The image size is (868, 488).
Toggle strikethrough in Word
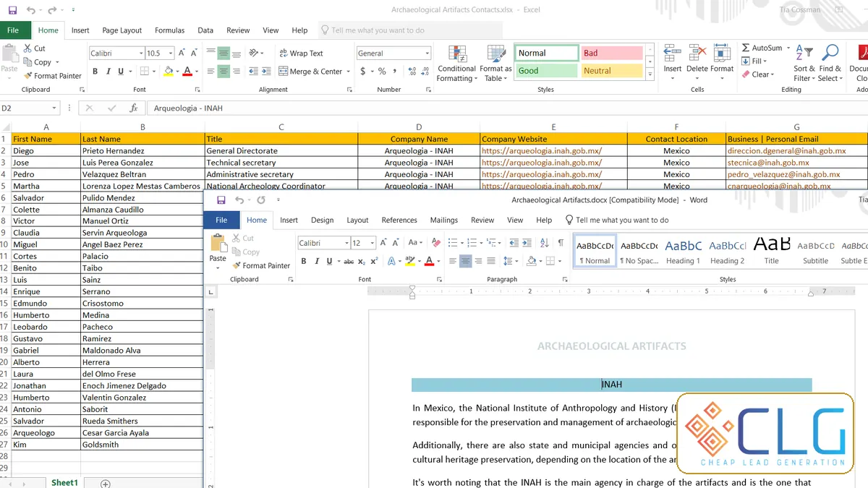point(349,261)
